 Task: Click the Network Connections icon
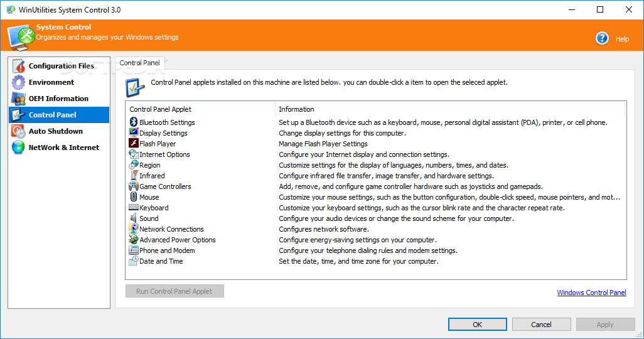tap(134, 229)
